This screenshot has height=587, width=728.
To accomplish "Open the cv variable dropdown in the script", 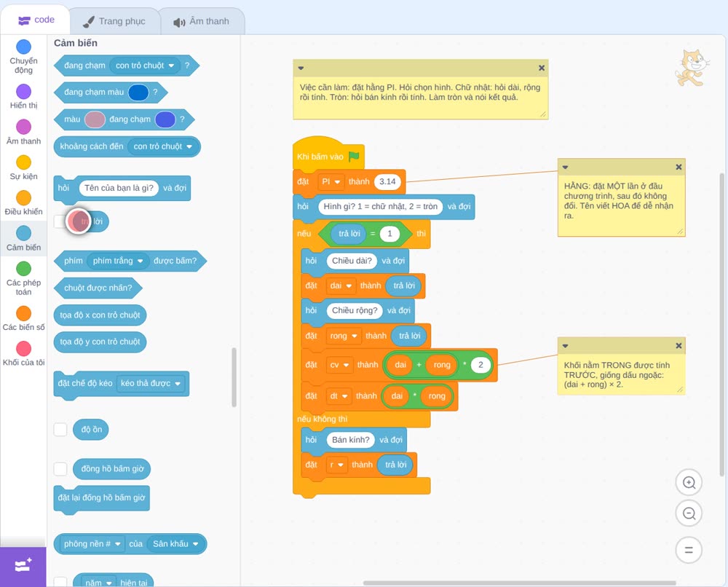I will (x=339, y=365).
